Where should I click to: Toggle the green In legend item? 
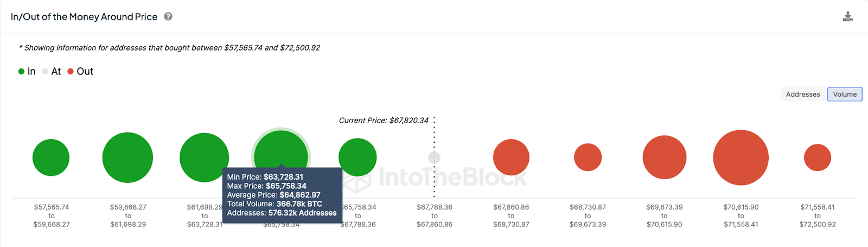pos(27,72)
